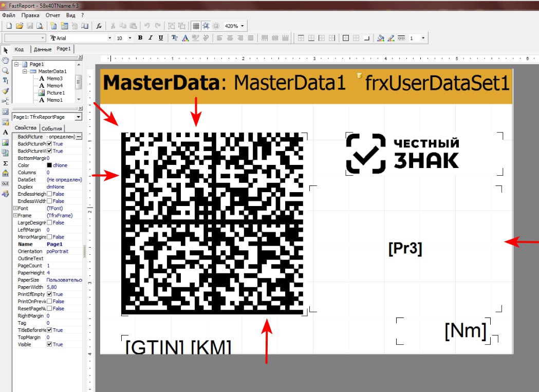Click the Color property black swatch
539x392 pixels.
[x=49, y=165]
